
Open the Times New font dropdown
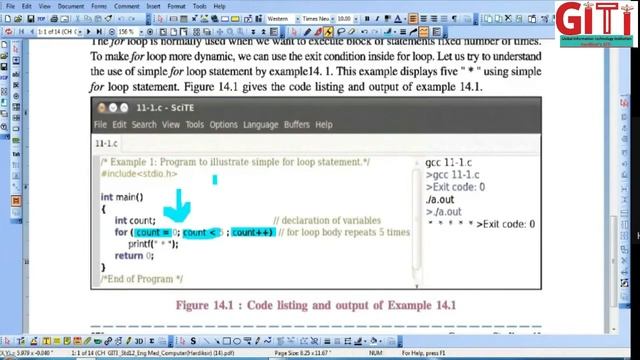click(332, 19)
